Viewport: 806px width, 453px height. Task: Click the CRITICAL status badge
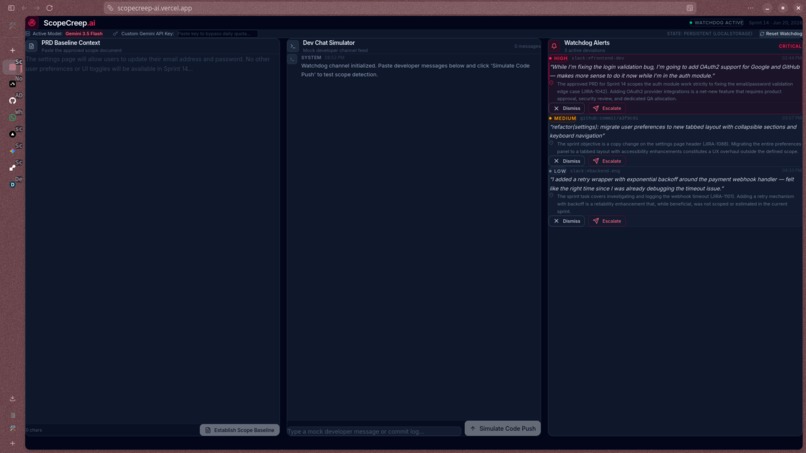[x=790, y=46]
